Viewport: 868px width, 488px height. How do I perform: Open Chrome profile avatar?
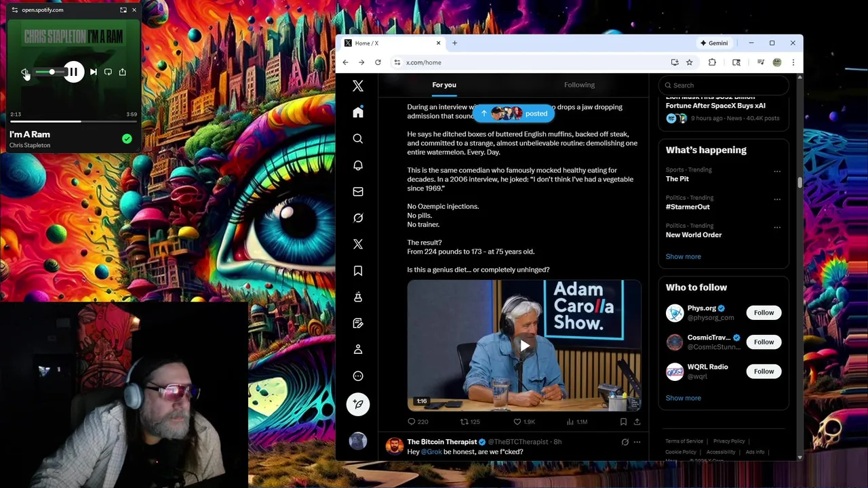pos(777,62)
